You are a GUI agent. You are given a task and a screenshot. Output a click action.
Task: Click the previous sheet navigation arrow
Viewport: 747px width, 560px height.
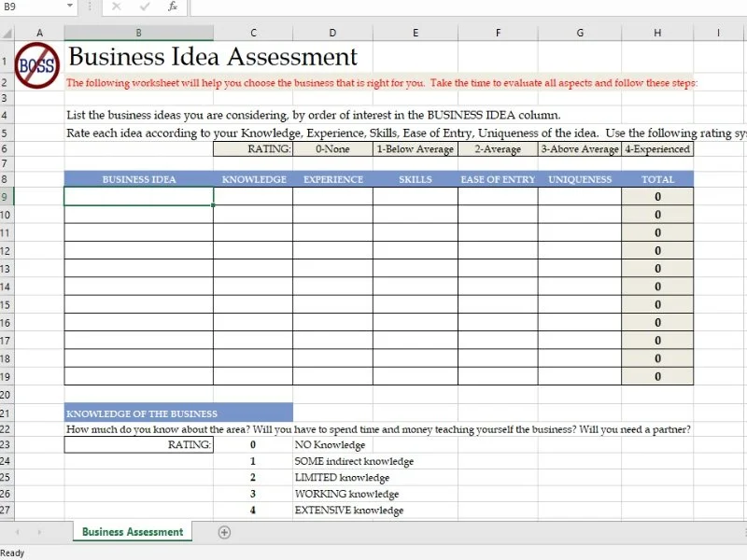18,532
